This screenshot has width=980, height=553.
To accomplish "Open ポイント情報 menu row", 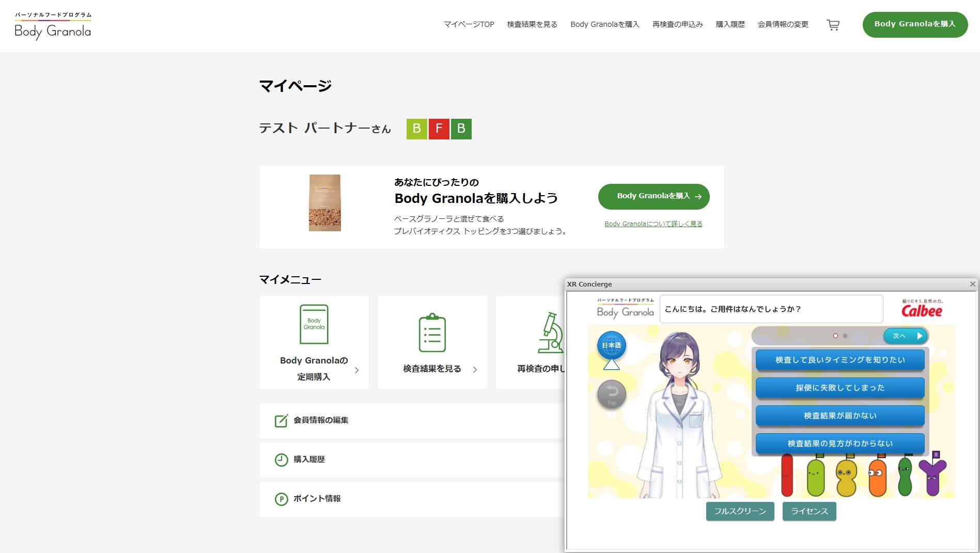I will click(x=412, y=499).
